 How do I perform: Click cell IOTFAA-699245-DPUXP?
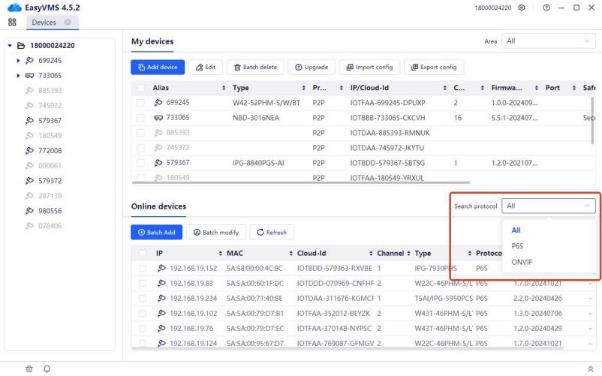pyautogui.click(x=387, y=103)
